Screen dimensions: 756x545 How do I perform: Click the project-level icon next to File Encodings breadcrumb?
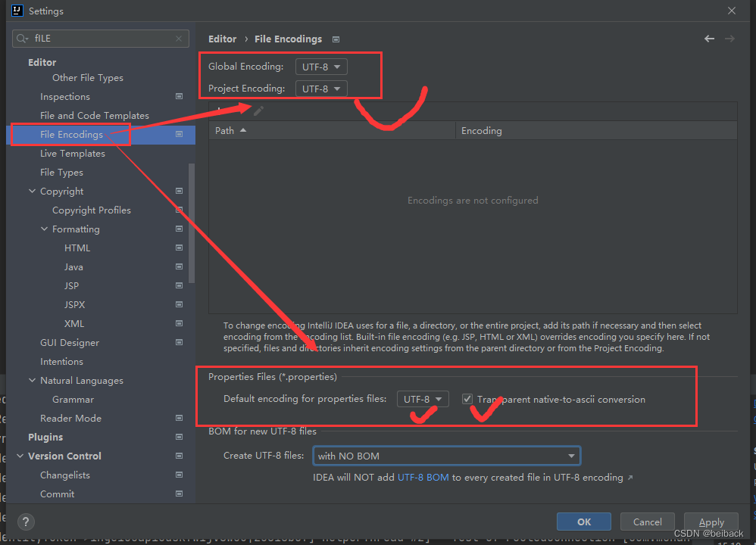[x=336, y=39]
